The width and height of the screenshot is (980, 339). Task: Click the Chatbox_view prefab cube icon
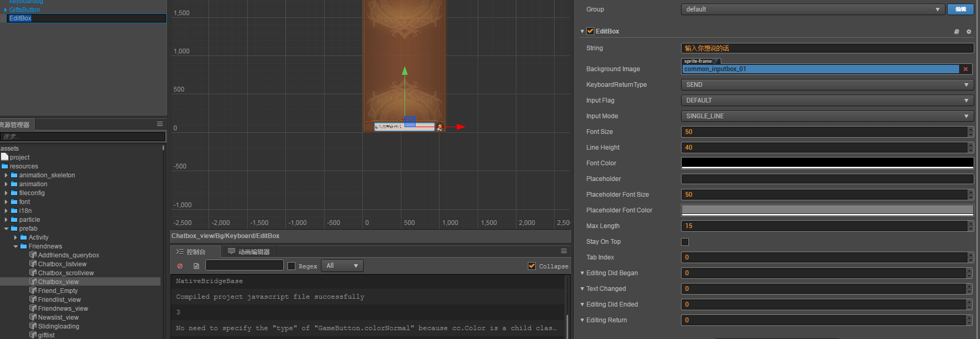click(x=33, y=281)
